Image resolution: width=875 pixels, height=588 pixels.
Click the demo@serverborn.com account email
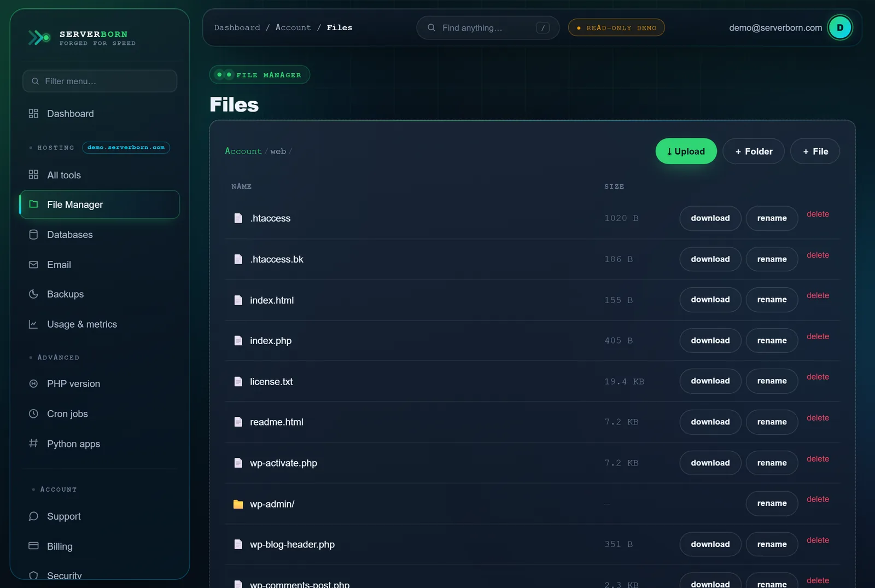[775, 27]
